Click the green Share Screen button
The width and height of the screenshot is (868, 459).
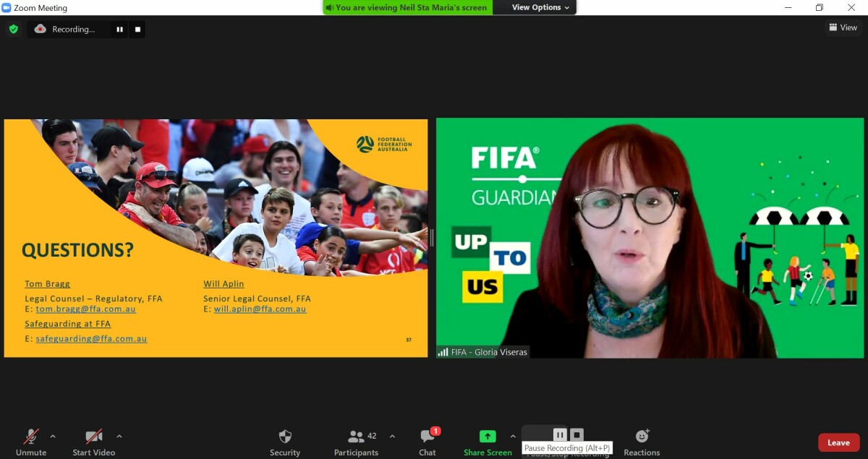488,442
